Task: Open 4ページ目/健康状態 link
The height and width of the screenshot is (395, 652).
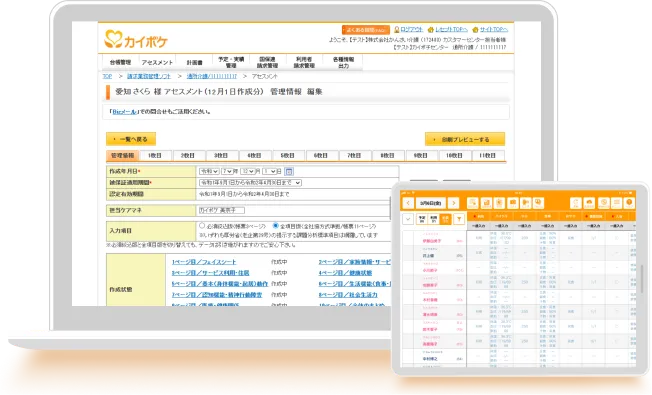Action: 346,273
